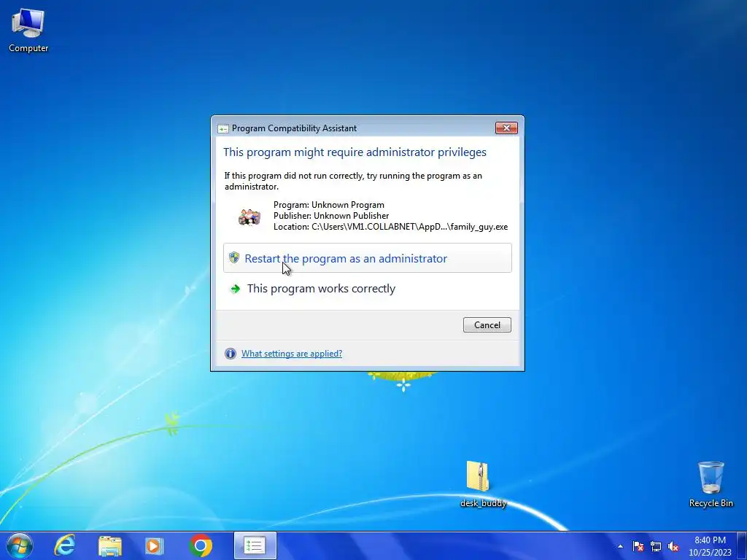Screen dimensions: 747x560
Task: Select the Computer desktop icon
Action: click(x=28, y=31)
